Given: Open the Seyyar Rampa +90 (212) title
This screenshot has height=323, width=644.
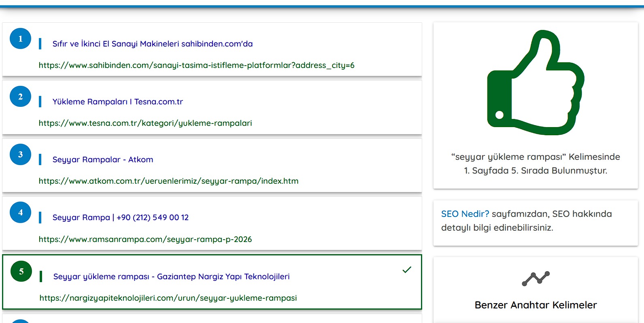Looking at the screenshot, I should coord(120,217).
